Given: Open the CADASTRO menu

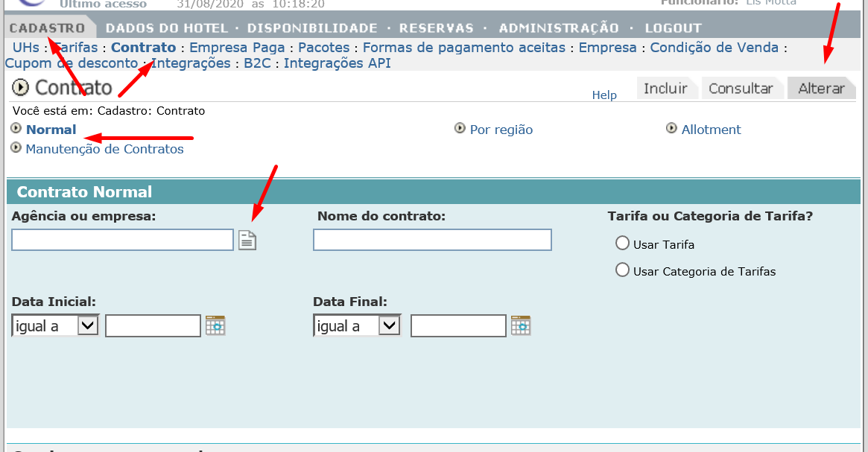Looking at the screenshot, I should point(47,28).
